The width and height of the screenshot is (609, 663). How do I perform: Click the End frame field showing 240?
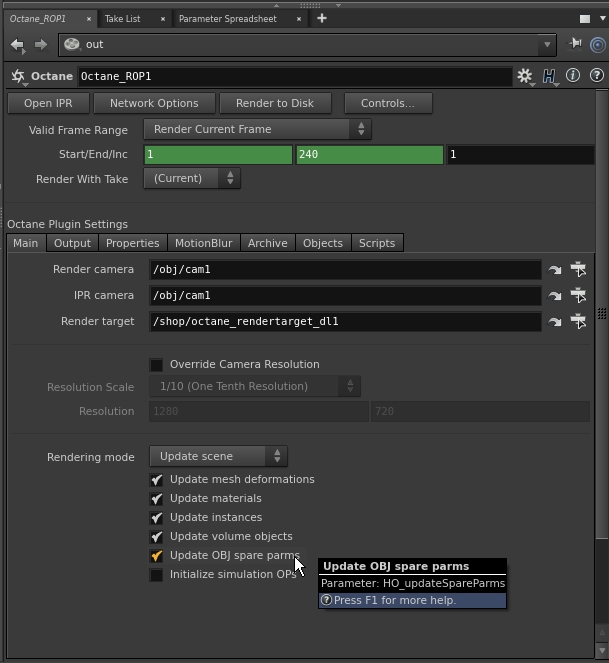coord(370,154)
